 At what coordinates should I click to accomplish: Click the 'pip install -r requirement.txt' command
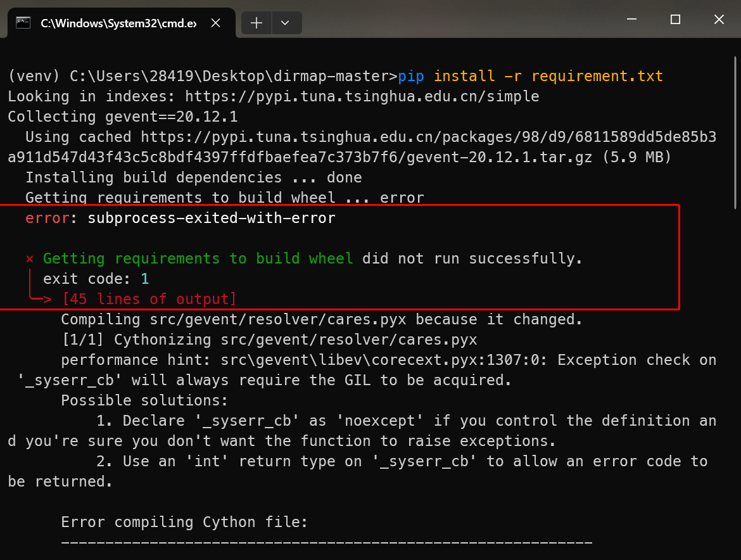tap(531, 76)
